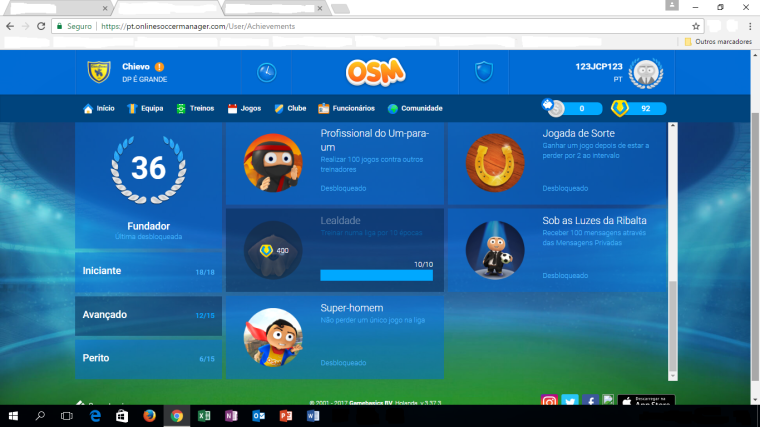Screen dimensions: 760x427
Task: Open the Chrome three-dot menu
Action: coord(750,26)
